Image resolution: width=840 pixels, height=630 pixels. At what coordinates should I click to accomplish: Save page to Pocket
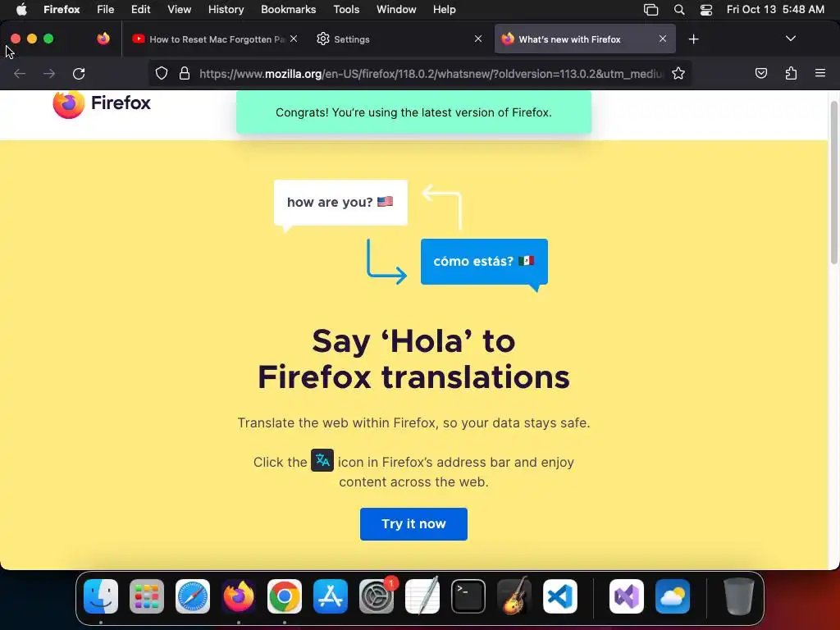[760, 73]
